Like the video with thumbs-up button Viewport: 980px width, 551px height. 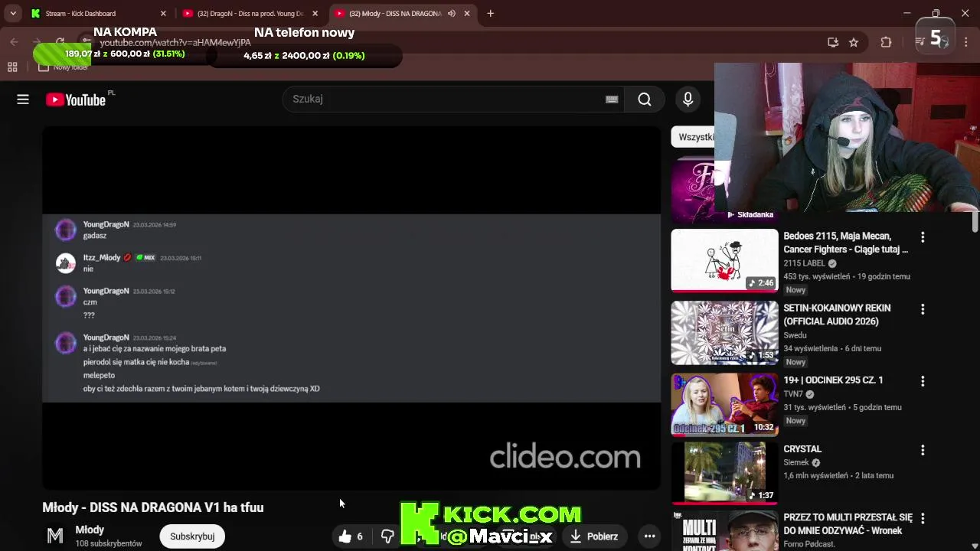click(x=351, y=536)
